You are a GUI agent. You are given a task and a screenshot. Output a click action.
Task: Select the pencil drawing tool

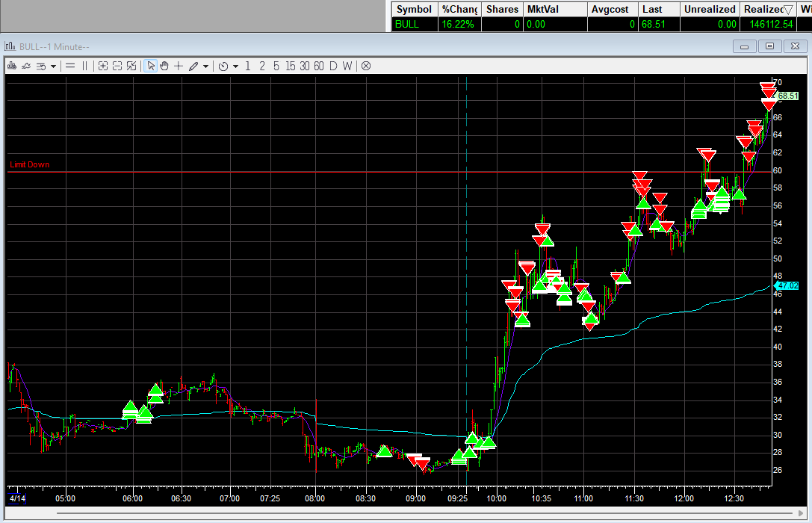coord(193,66)
